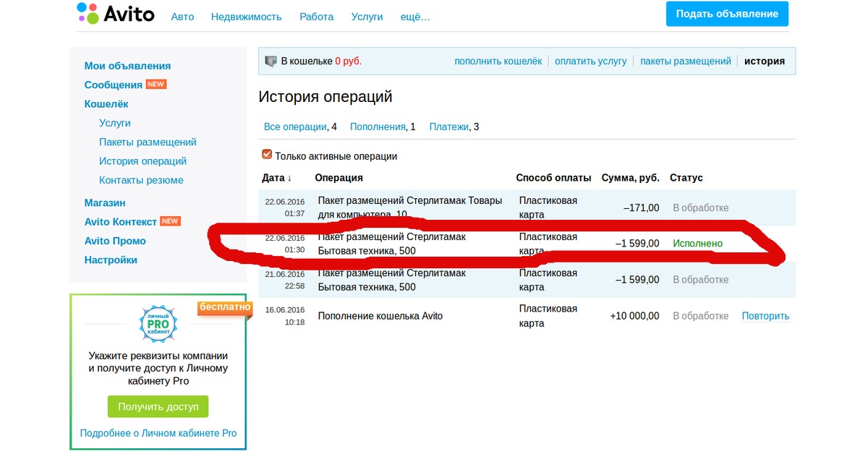Switch to the Платежи tab

pos(448,127)
